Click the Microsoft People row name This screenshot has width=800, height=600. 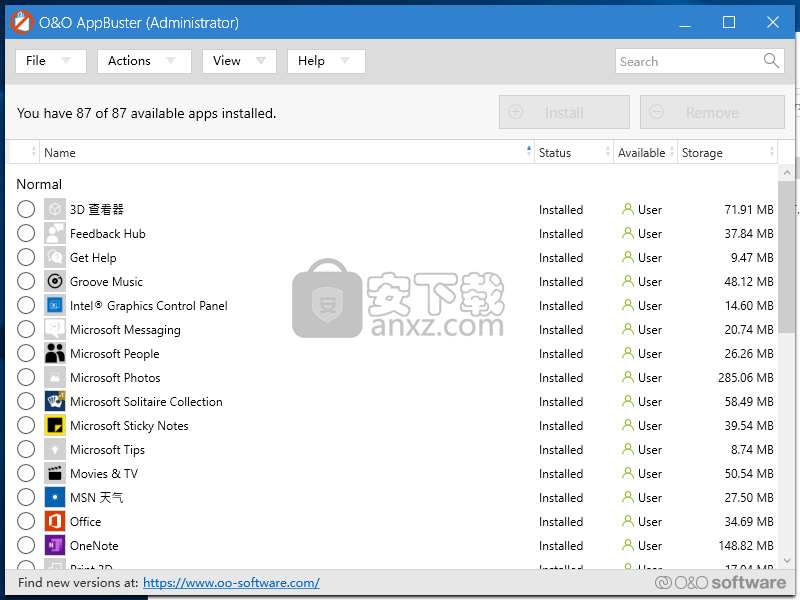pyautogui.click(x=114, y=354)
